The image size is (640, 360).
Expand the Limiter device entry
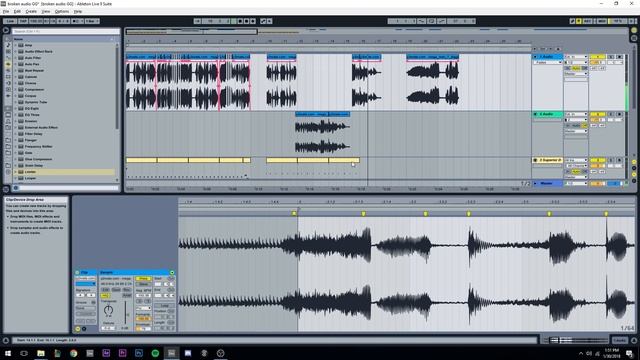(x=16, y=172)
